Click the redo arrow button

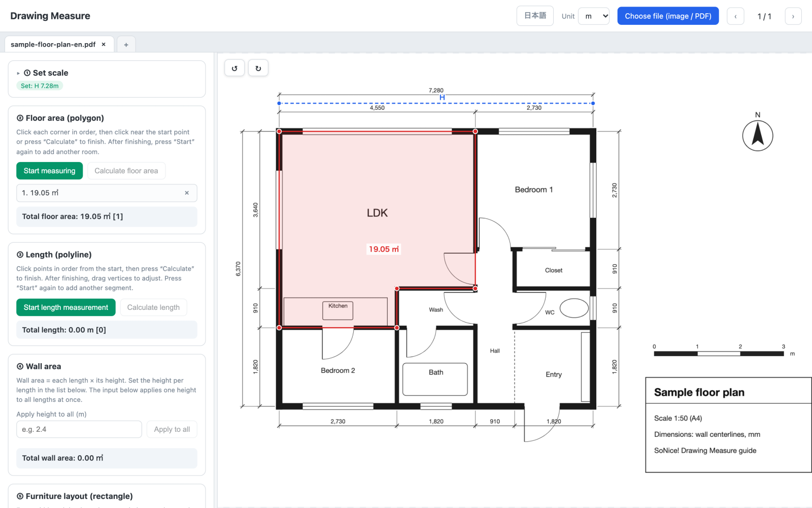pos(258,68)
